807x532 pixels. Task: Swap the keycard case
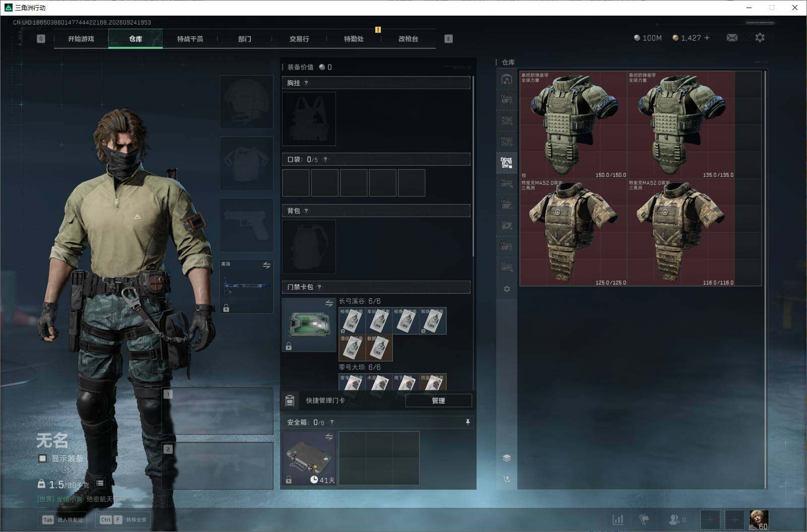[x=329, y=303]
